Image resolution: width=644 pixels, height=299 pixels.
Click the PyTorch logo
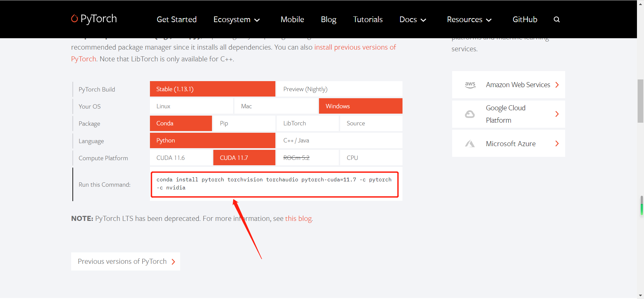tap(94, 19)
